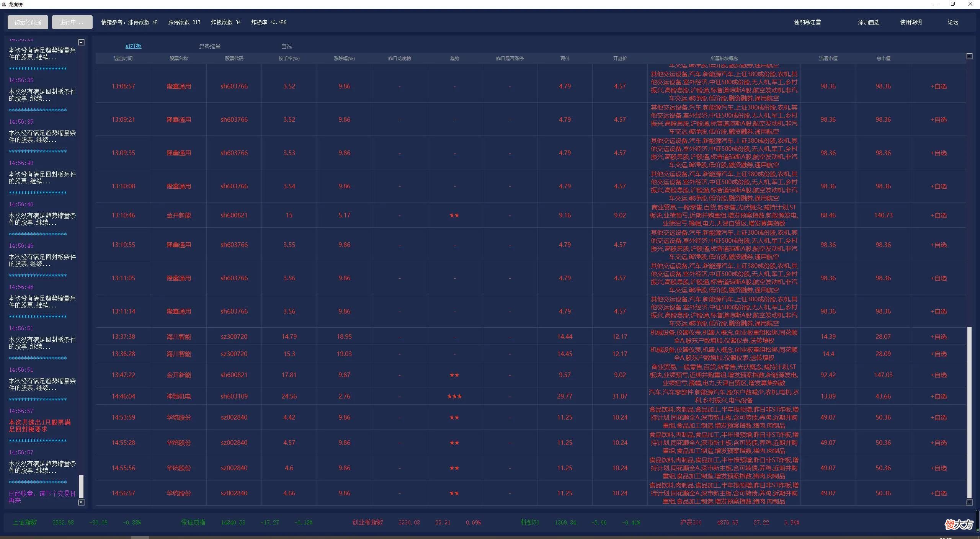Switch to the 自选 tab
This screenshot has height=539, width=980.
pos(286,46)
